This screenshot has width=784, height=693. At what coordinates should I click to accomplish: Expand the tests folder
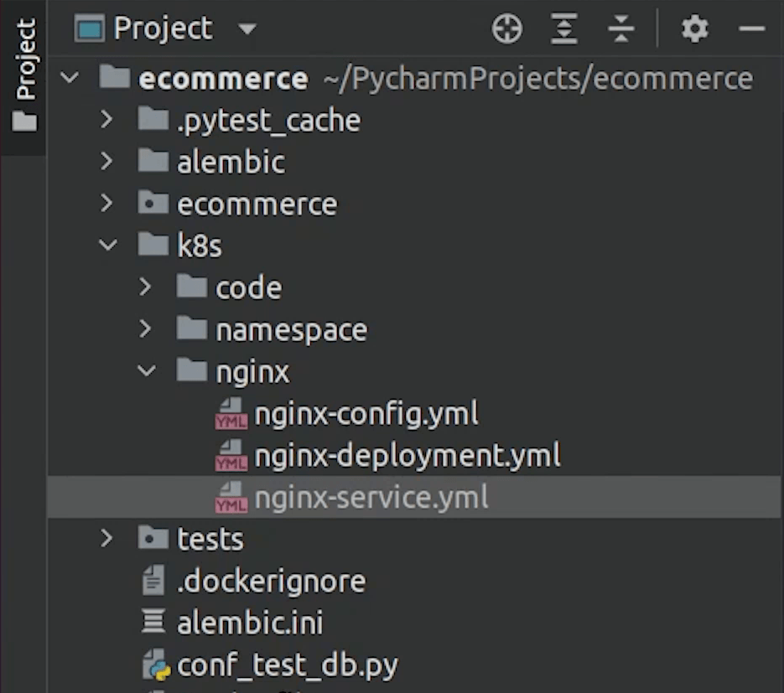[106, 539]
